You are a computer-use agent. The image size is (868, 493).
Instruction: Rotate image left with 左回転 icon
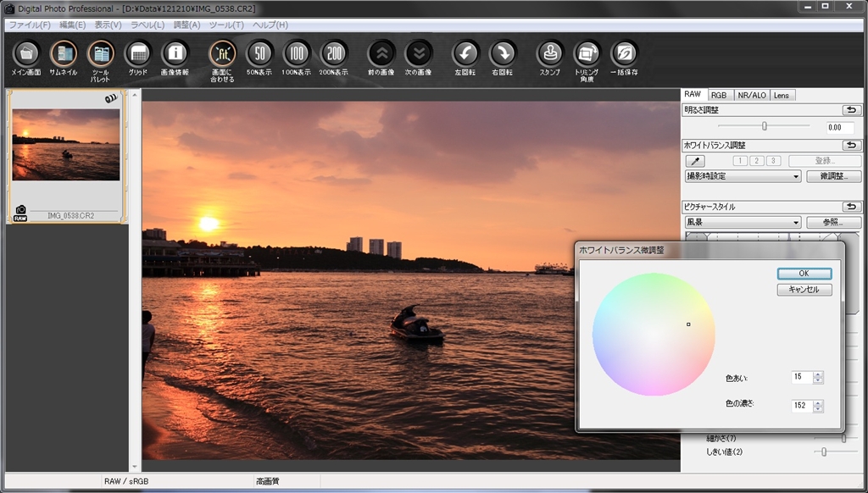tap(465, 54)
